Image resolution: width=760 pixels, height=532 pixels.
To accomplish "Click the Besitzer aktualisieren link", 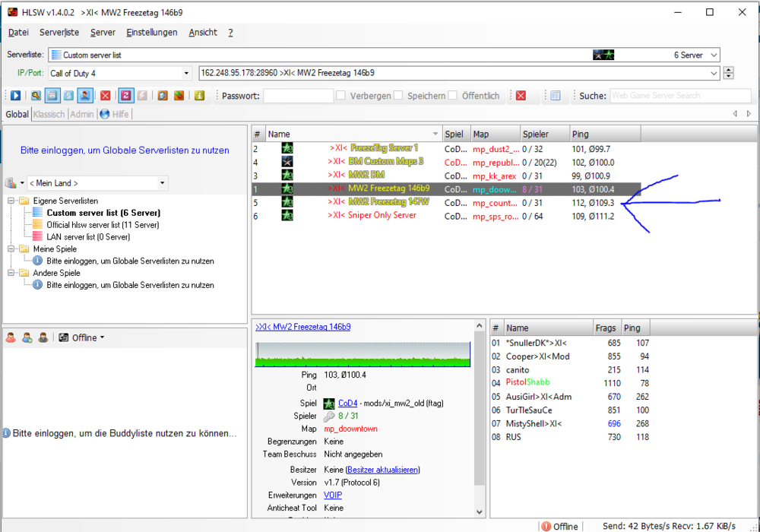I will pos(382,470).
